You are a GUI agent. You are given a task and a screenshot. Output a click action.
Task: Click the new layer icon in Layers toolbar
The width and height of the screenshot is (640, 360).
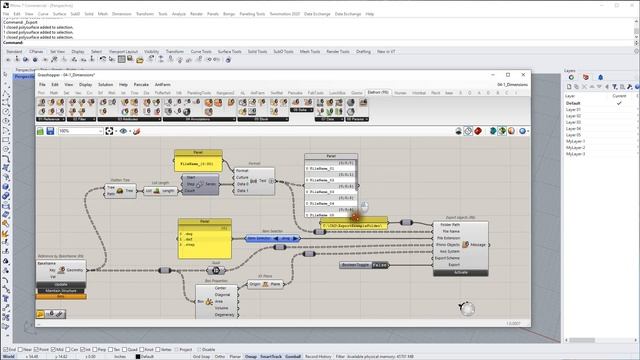(x=569, y=87)
